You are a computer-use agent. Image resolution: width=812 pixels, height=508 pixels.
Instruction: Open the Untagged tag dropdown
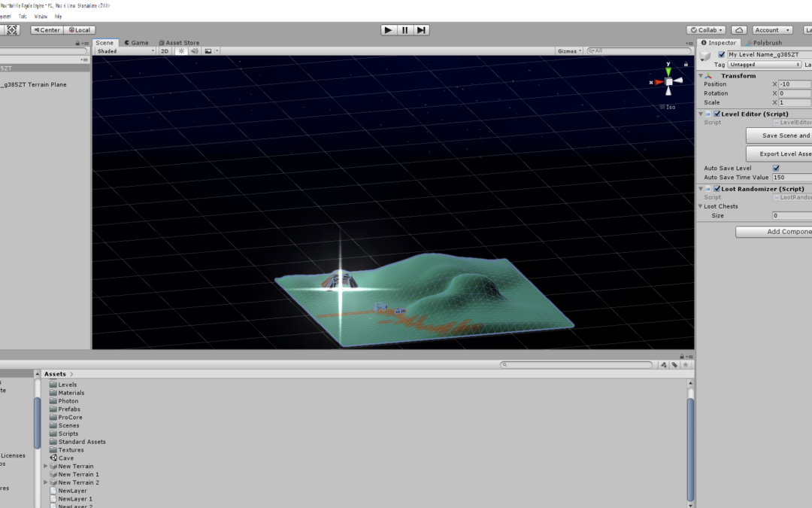click(765, 64)
